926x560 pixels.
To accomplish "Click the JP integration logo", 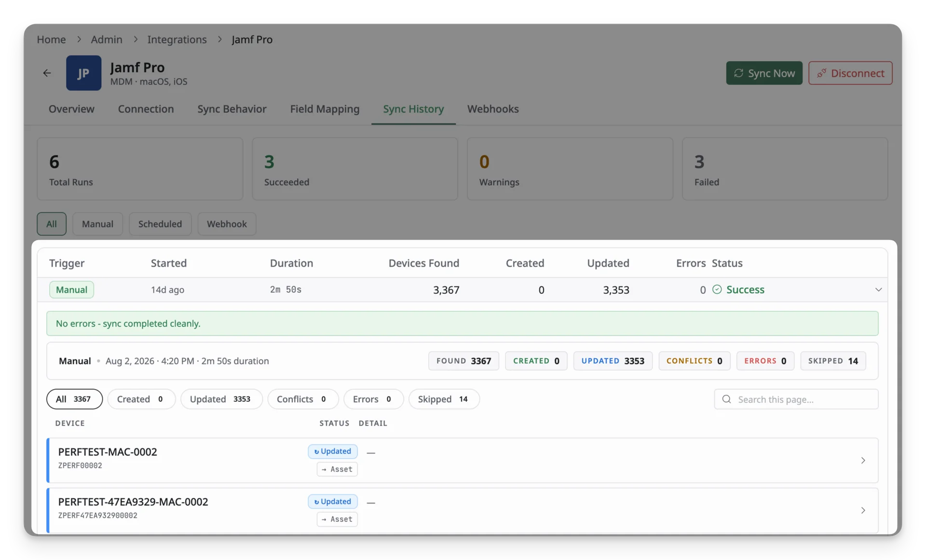I will (x=83, y=73).
